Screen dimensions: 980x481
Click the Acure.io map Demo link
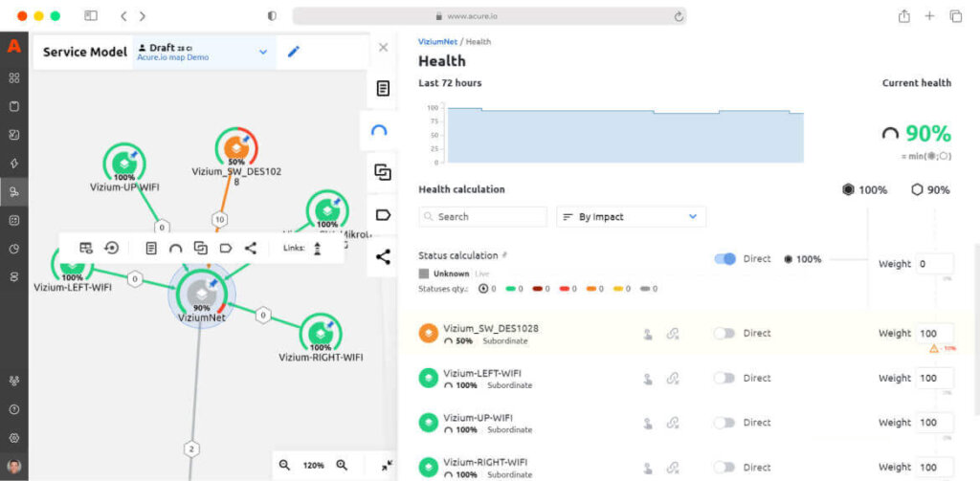(172, 57)
